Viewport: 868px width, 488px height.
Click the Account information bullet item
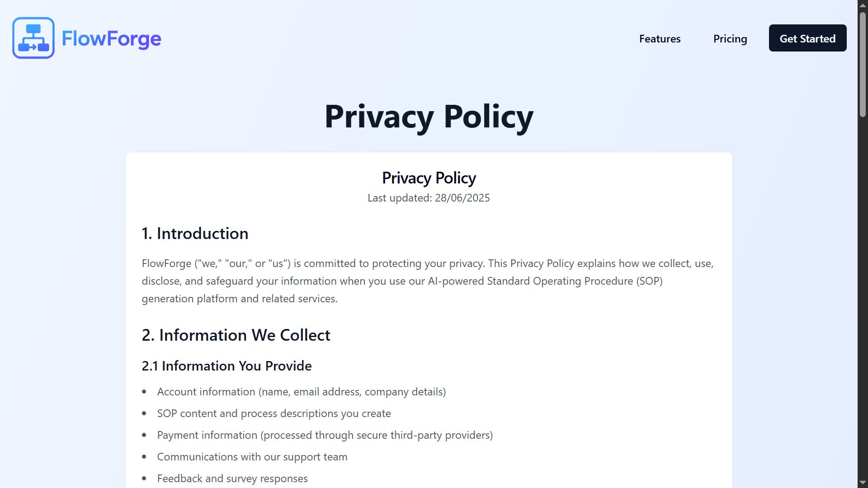(x=301, y=392)
